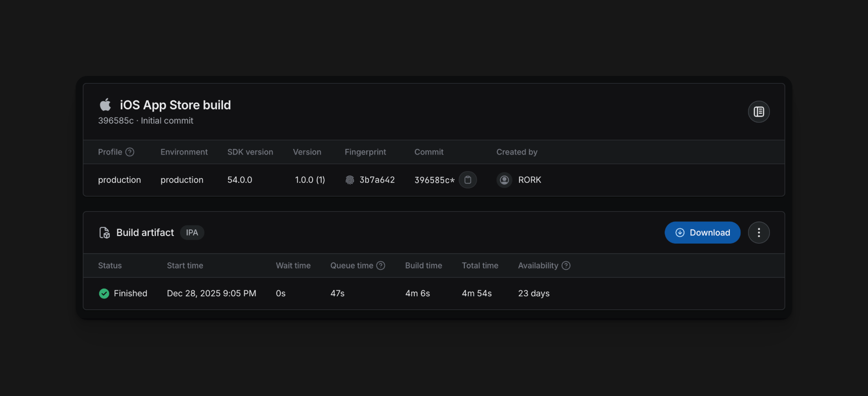Click the IPA badge

[192, 232]
